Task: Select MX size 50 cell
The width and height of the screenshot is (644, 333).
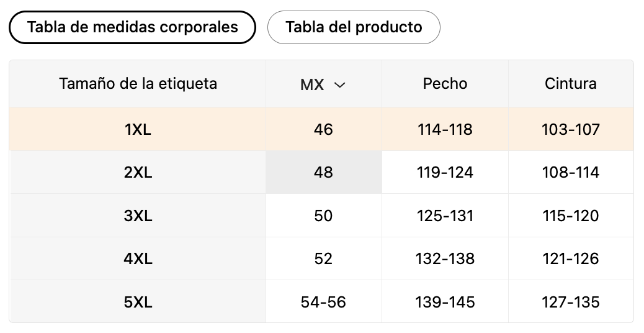Action: [x=323, y=216]
